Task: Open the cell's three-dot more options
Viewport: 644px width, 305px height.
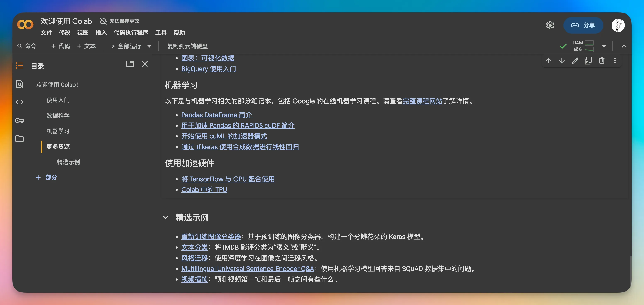Action: [x=615, y=61]
